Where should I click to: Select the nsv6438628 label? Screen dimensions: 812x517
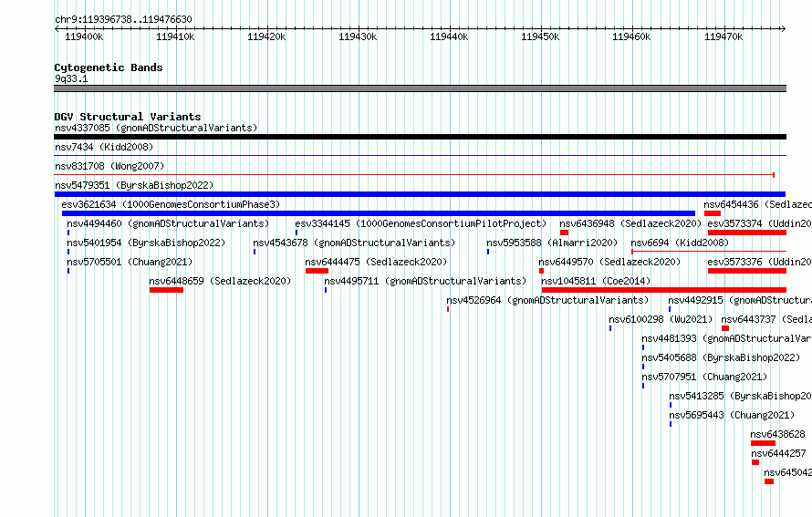[778, 434]
